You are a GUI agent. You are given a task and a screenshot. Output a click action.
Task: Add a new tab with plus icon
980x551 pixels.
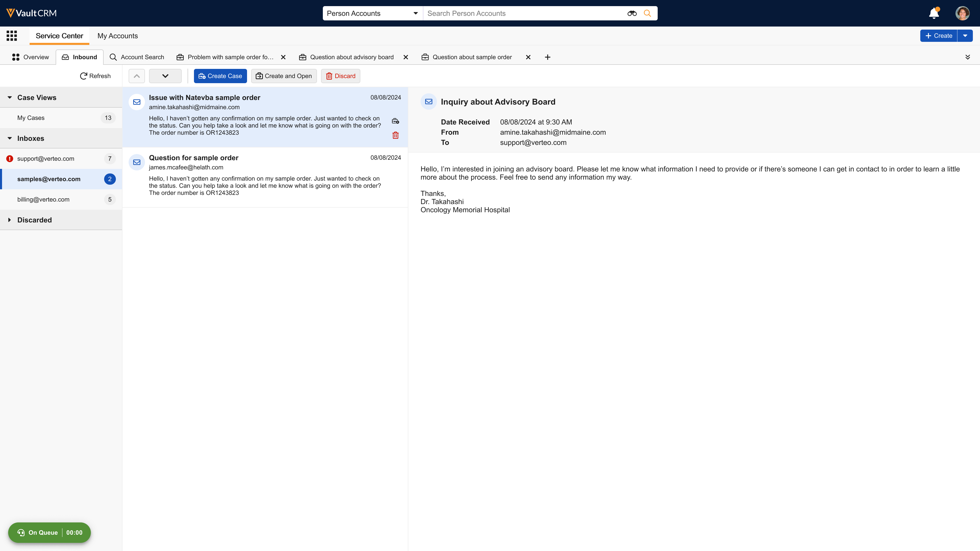[547, 57]
